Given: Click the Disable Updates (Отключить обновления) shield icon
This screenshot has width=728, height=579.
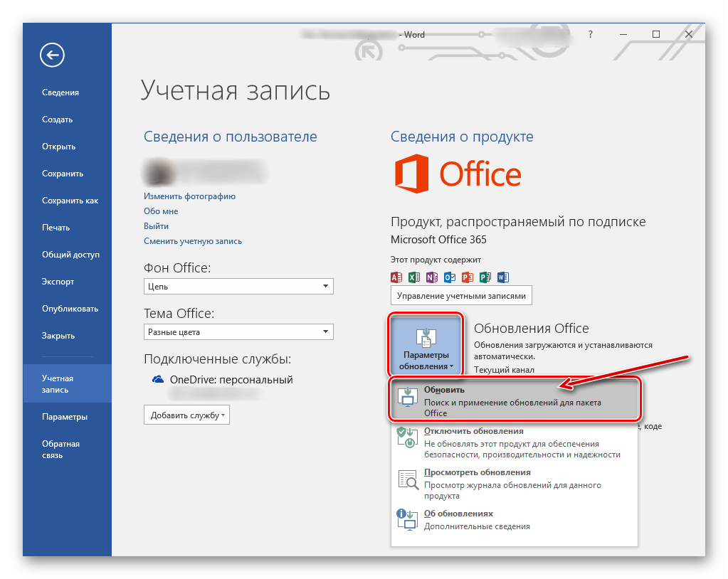Looking at the screenshot, I should [x=407, y=438].
